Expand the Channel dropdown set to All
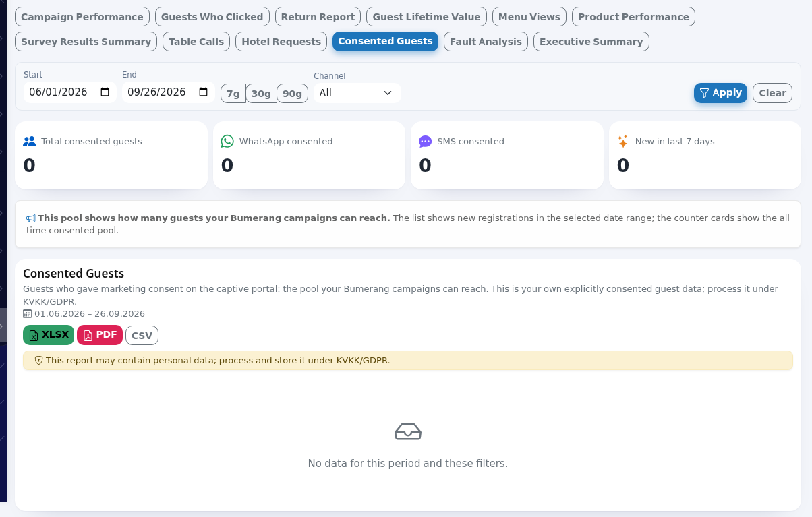The image size is (812, 517). (357, 93)
